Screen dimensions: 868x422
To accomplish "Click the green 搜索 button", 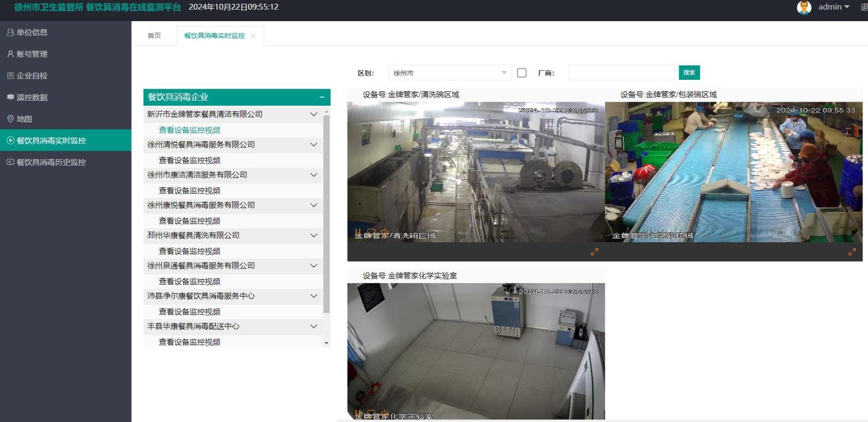I will (x=689, y=73).
